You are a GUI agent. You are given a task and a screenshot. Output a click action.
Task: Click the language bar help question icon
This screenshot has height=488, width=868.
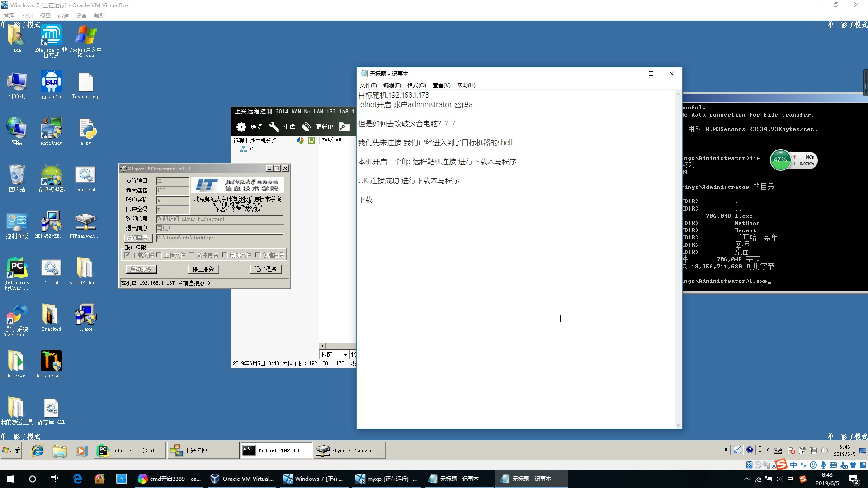coord(750,450)
